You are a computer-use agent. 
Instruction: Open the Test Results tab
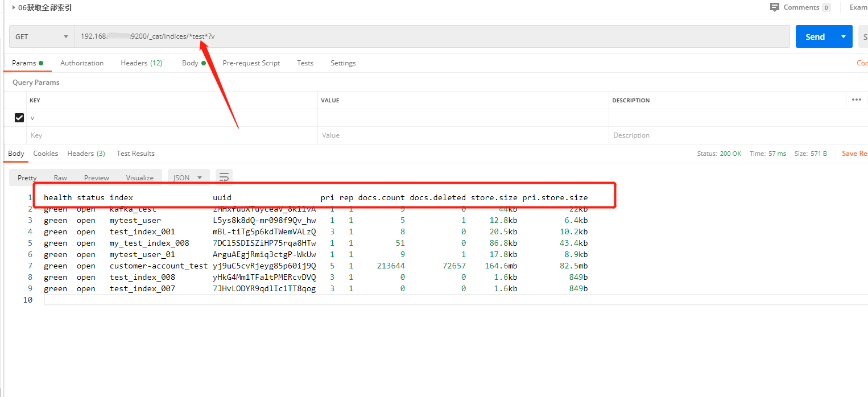coord(135,154)
